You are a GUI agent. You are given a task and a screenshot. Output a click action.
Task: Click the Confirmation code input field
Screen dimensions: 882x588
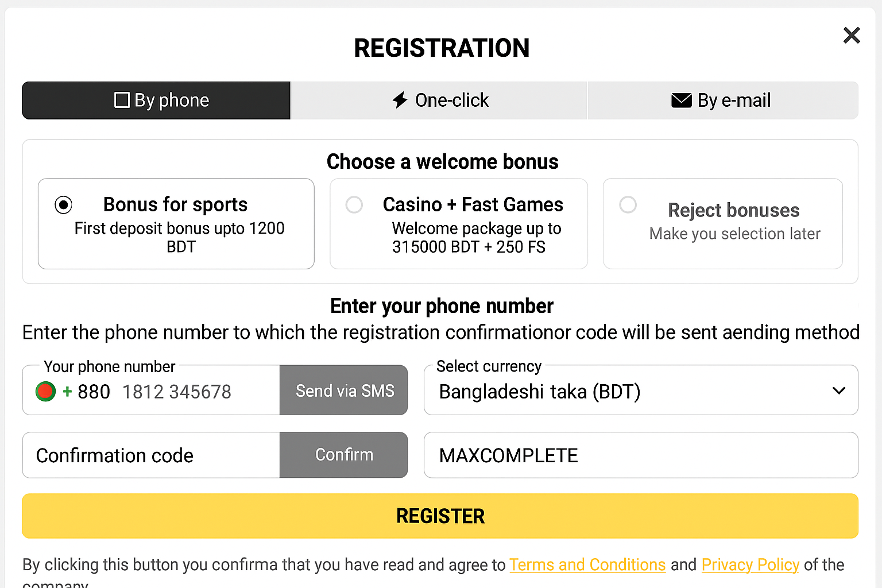tap(151, 455)
